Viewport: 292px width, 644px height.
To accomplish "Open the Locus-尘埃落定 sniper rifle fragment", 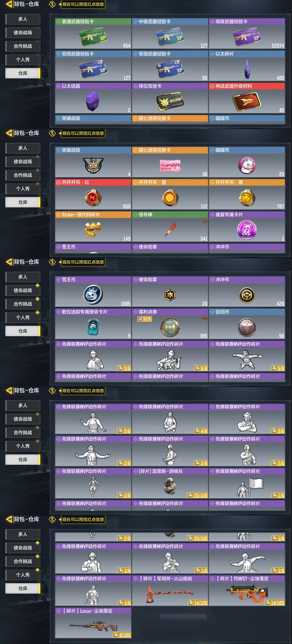I will (x=93, y=626).
